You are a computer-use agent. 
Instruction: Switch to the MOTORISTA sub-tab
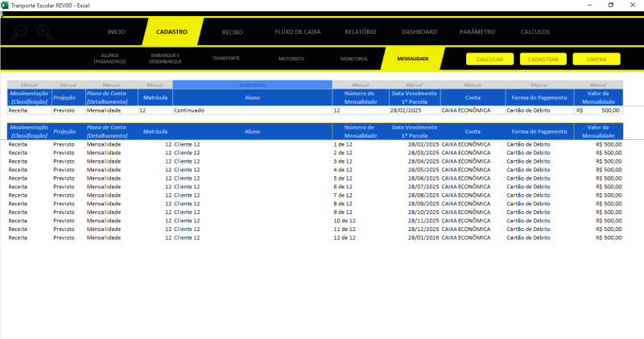(291, 59)
